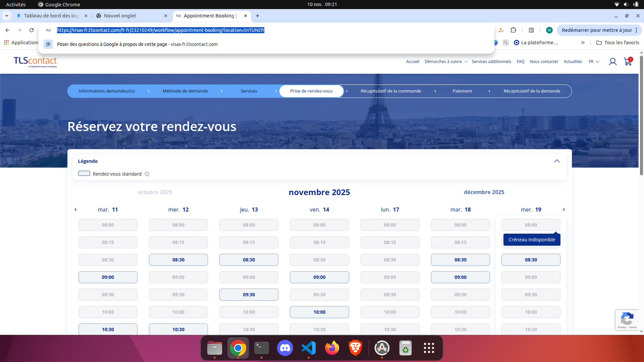Screen dimensions: 644x362
Task: Click the user account profile icon
Action: point(612,62)
